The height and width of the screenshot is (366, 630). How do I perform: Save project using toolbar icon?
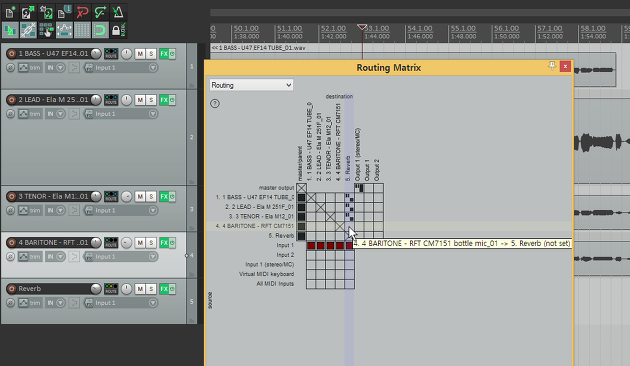tap(46, 12)
